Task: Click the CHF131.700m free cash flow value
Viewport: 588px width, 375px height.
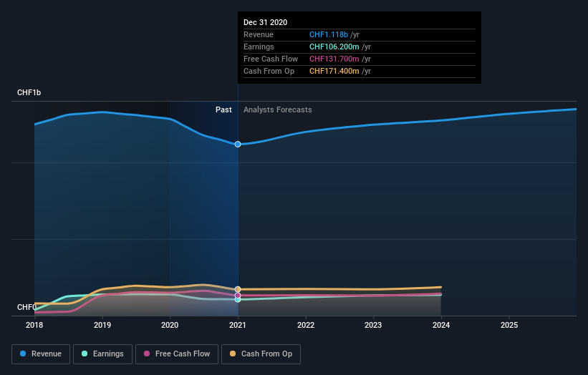Action: coord(334,59)
